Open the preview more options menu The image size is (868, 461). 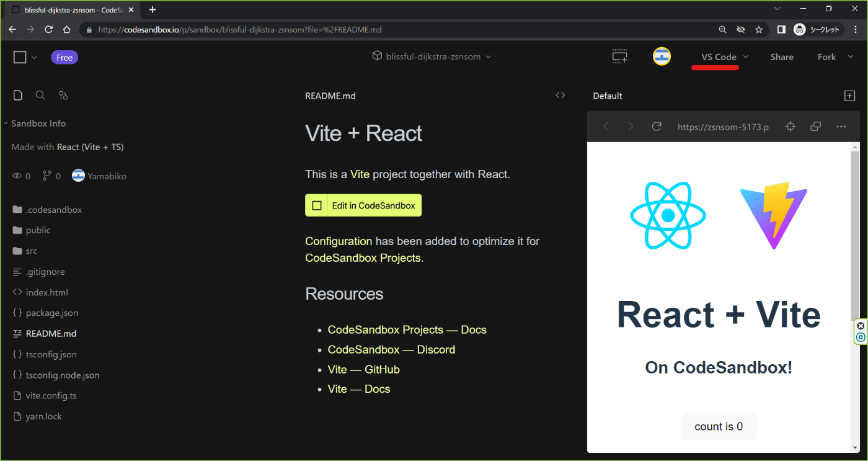point(841,127)
